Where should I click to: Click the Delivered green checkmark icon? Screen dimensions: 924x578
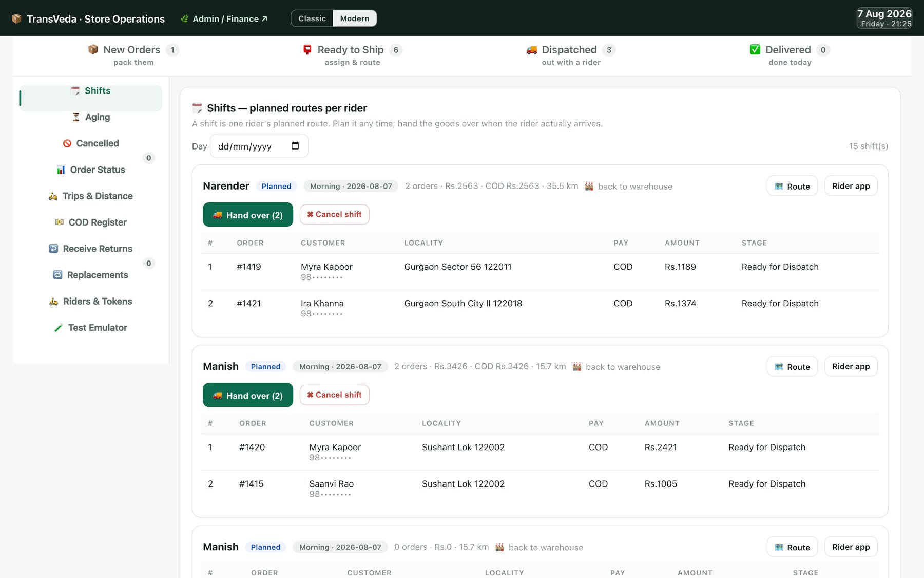click(755, 49)
